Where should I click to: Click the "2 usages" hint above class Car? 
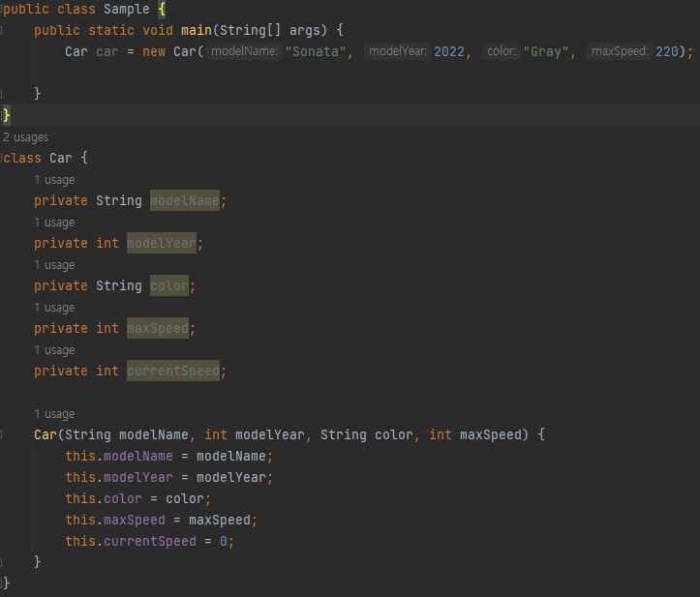(x=25, y=137)
